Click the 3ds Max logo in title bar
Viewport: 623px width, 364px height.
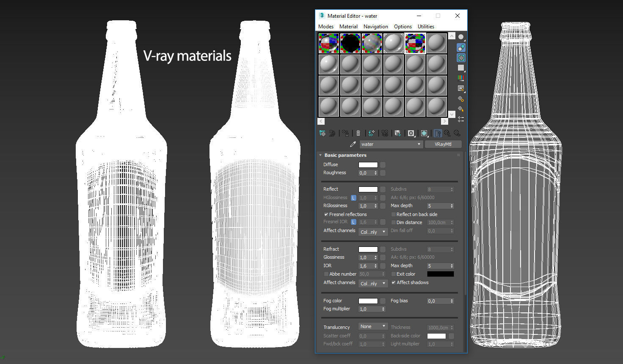click(x=322, y=16)
